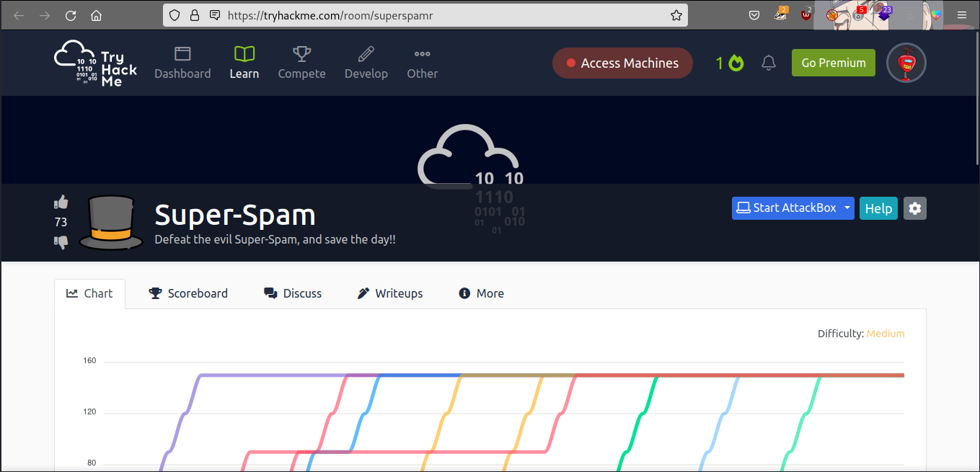Show site security lock information
The width and height of the screenshot is (980, 472).
click(194, 15)
